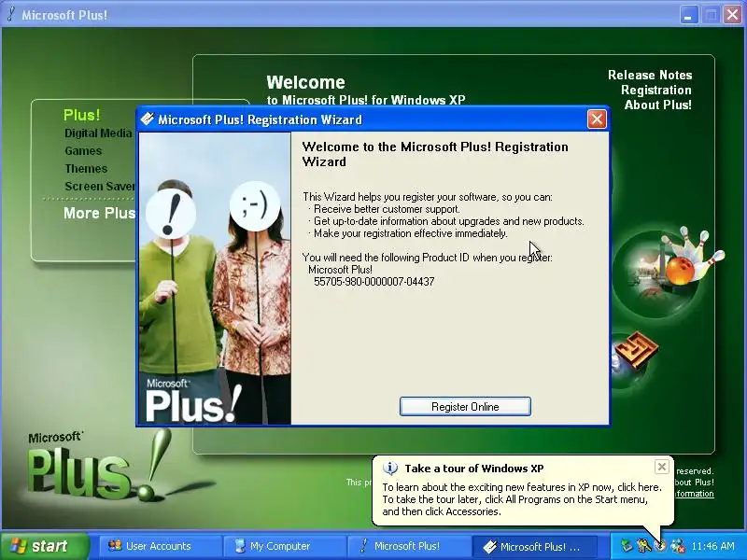Click the Windows flag icon on Start

(19, 546)
